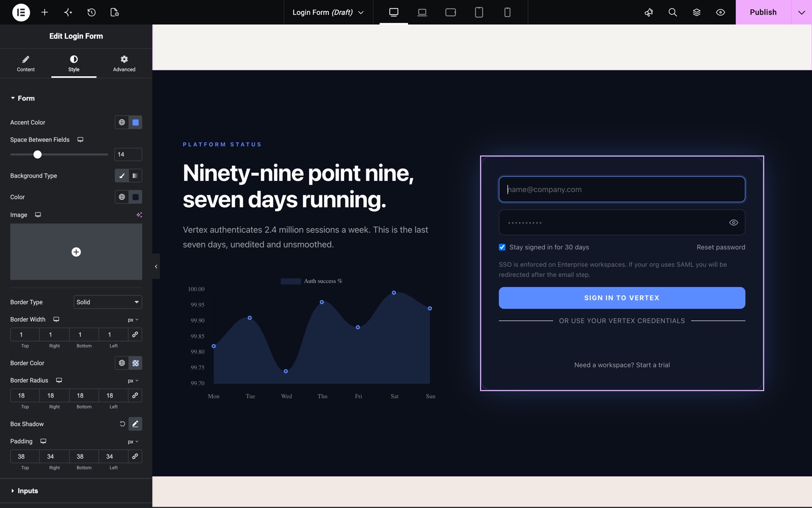Click Reset password link
The height and width of the screenshot is (508, 812).
pyautogui.click(x=721, y=247)
